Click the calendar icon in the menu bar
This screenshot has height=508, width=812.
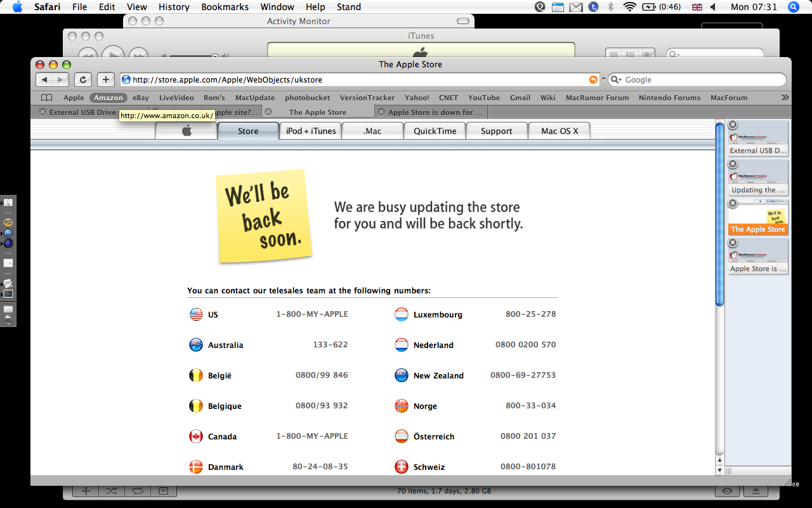click(x=558, y=7)
